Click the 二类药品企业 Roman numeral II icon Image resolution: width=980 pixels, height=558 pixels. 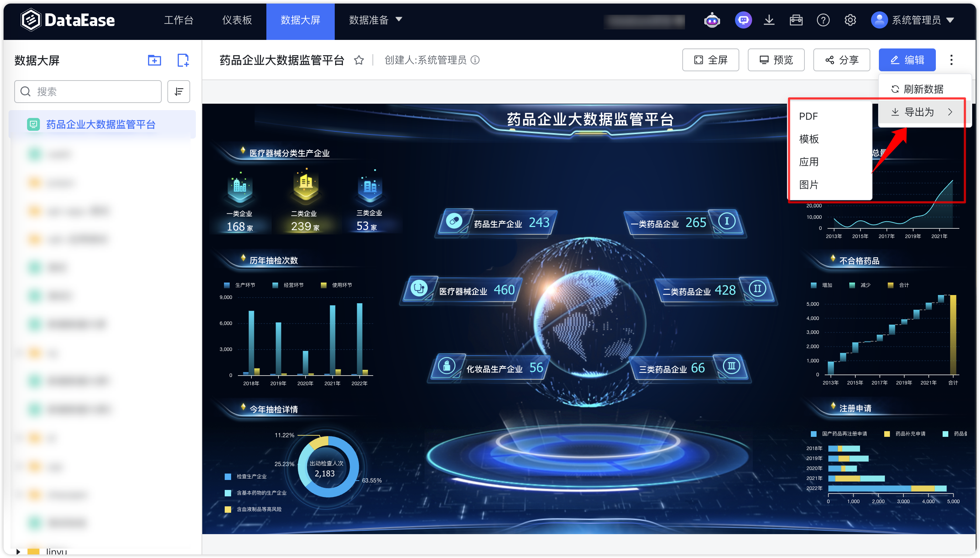[757, 289]
